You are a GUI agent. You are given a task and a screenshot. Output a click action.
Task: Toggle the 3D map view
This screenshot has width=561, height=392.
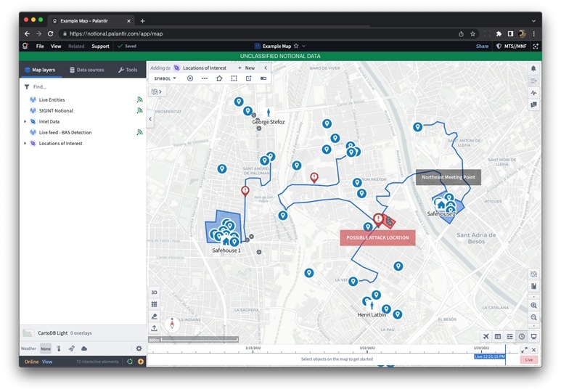click(154, 292)
